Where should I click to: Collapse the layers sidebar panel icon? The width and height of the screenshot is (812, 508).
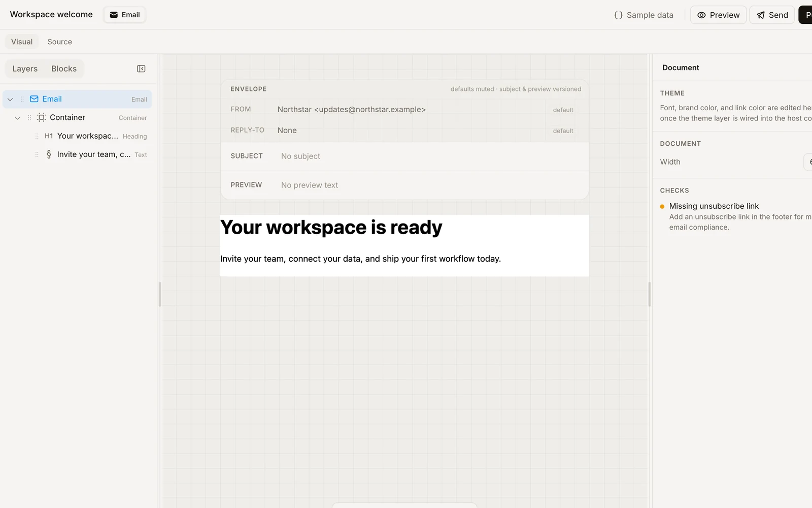(x=141, y=69)
